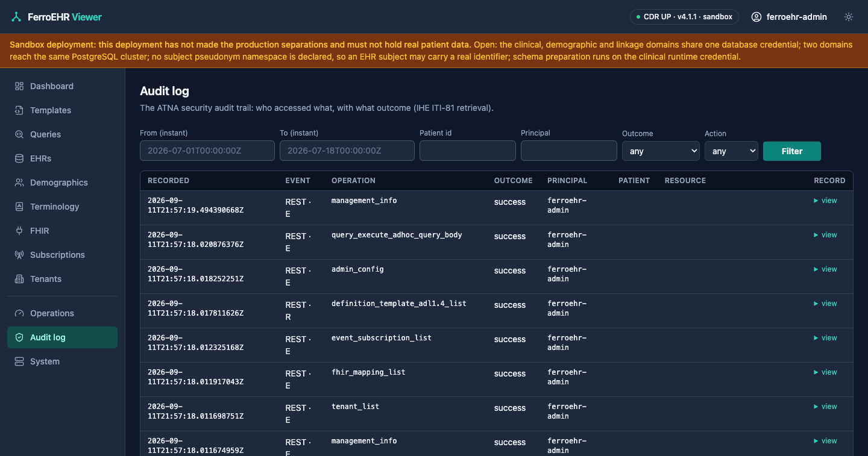Click the Patient id input field
The width and height of the screenshot is (868, 456).
[x=468, y=151]
